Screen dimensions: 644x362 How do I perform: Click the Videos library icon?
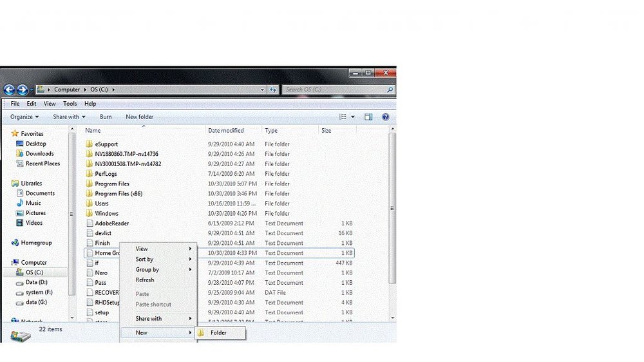tap(19, 223)
